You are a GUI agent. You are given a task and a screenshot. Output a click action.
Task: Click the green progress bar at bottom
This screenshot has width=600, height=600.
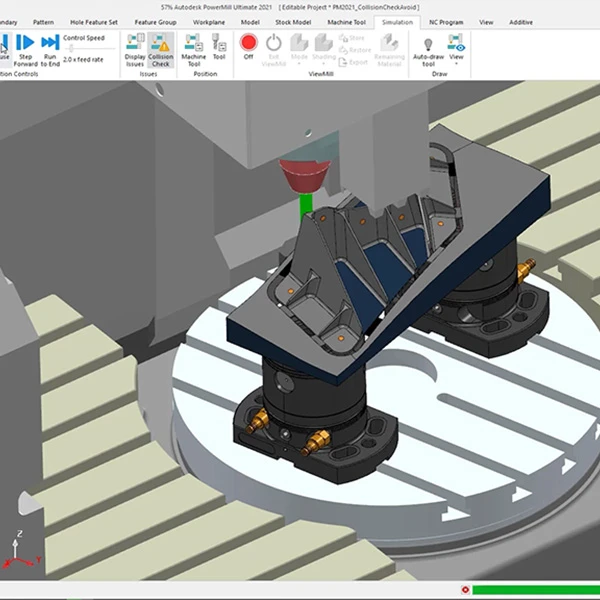tap(535, 590)
